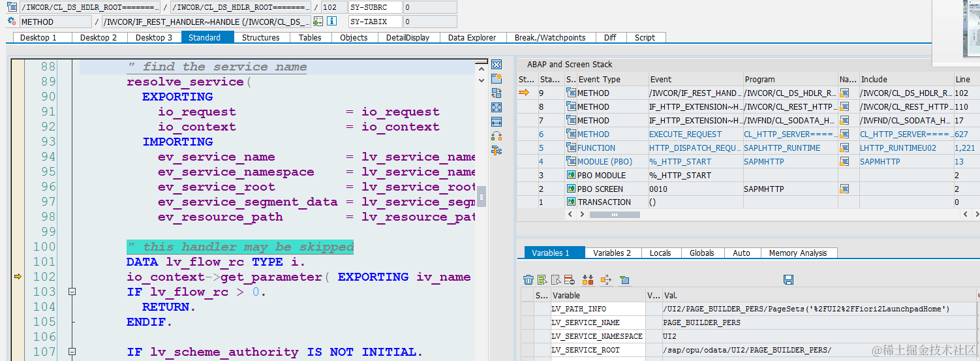Image resolution: width=980 pixels, height=361 pixels.
Task: Click 'Include' column header in stack
Action: (x=906, y=79)
